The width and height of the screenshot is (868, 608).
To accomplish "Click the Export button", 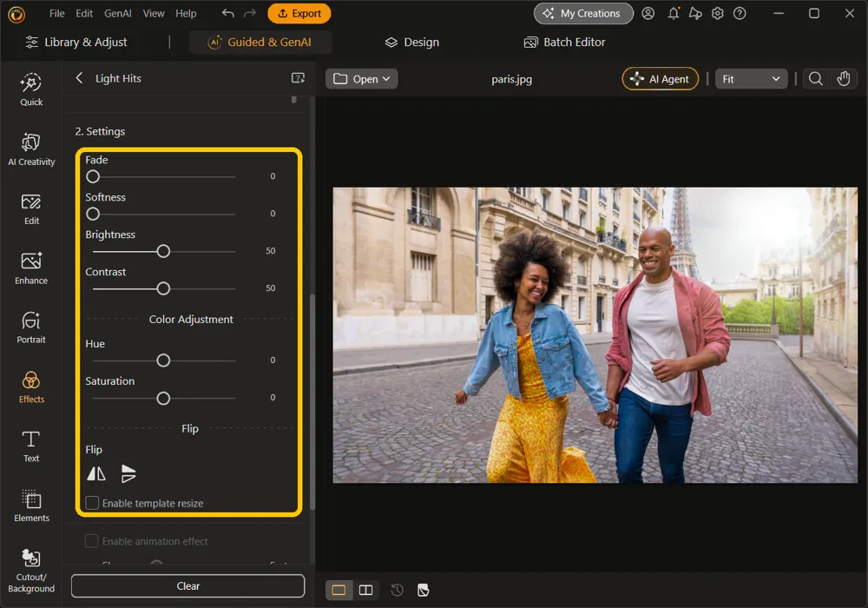I will (x=299, y=13).
